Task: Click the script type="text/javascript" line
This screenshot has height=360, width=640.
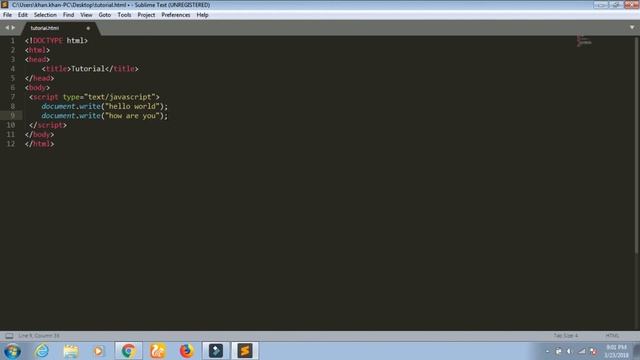Action: pos(94,97)
